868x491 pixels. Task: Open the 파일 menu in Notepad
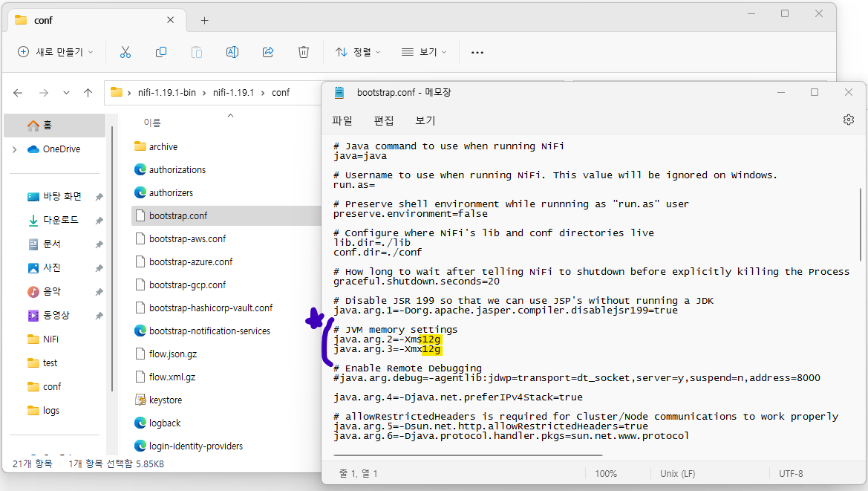[342, 120]
